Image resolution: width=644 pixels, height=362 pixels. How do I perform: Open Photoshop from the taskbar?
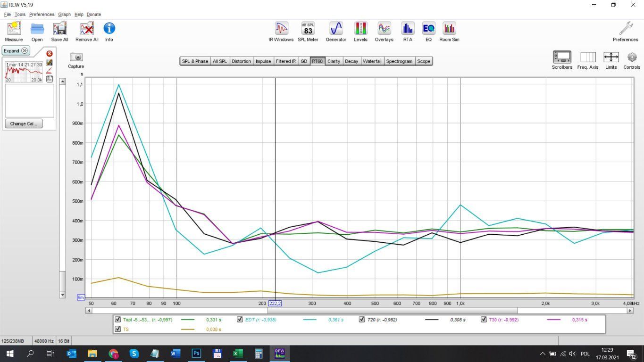(197, 353)
